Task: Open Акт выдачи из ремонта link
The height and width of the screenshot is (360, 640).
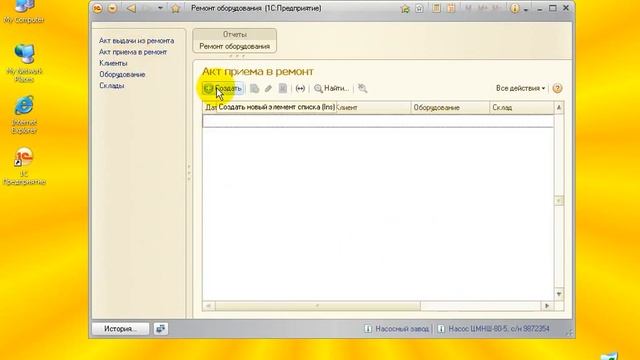Action: (136, 41)
